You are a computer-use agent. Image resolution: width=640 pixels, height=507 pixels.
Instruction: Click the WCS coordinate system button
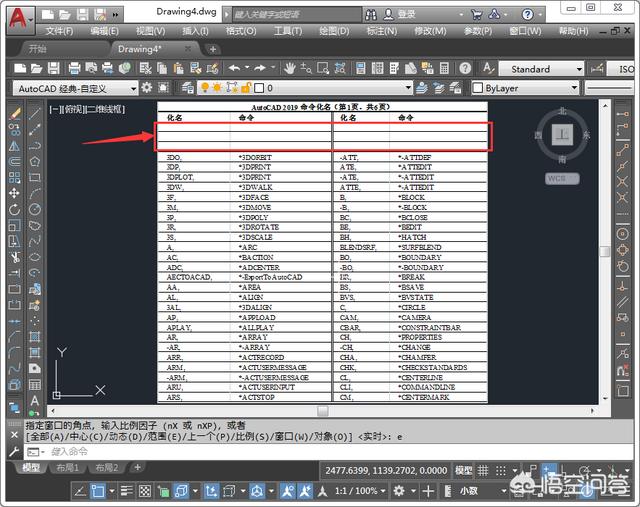562,178
